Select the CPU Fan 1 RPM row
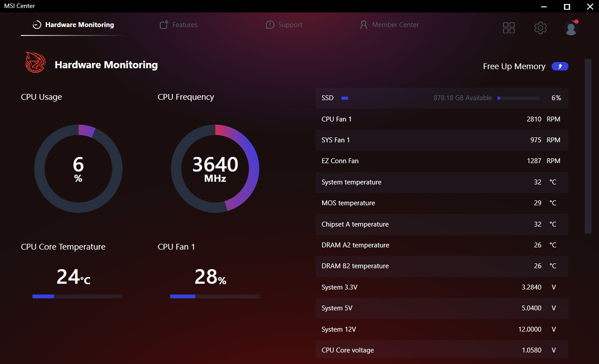 (442, 119)
